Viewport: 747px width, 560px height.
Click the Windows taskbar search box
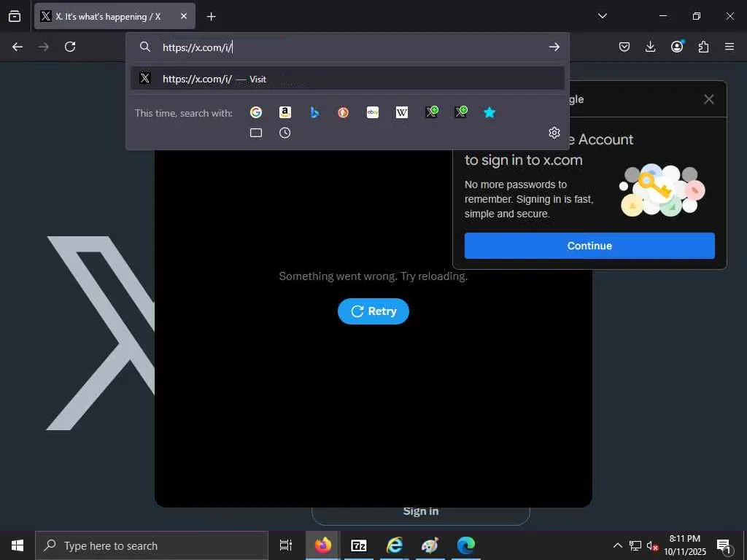(x=152, y=545)
